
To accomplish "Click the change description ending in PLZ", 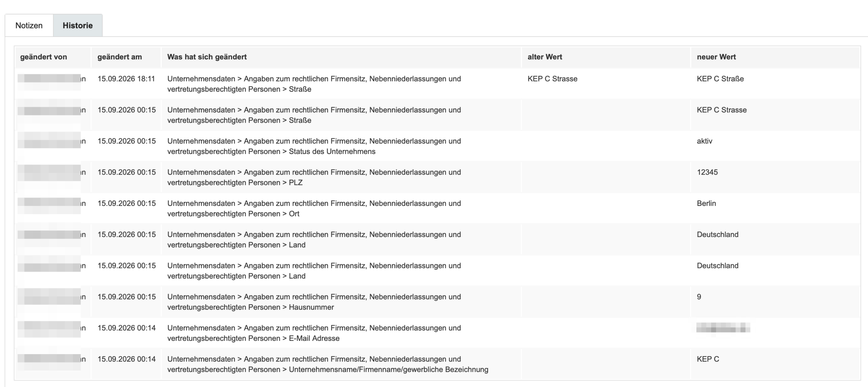I will tap(314, 177).
